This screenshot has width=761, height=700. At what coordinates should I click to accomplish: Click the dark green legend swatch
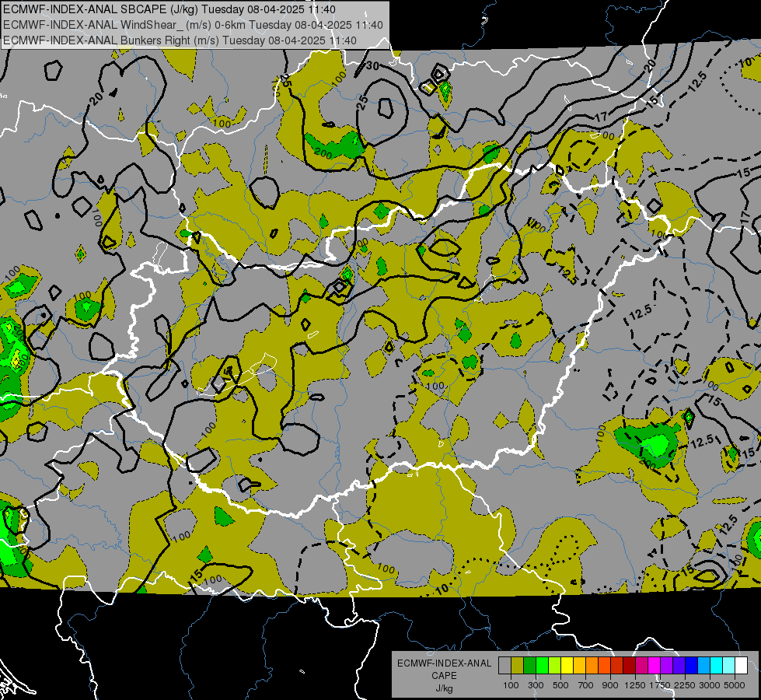529,665
